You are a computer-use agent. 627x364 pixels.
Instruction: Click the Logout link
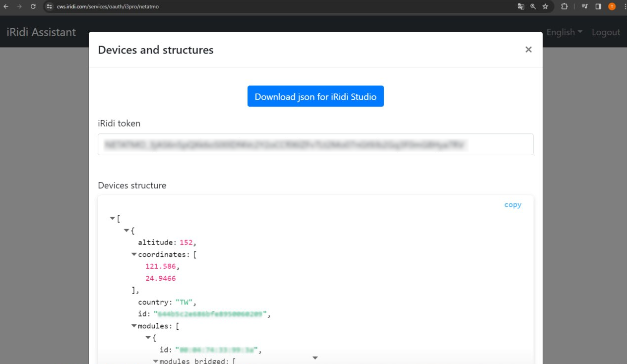[606, 32]
